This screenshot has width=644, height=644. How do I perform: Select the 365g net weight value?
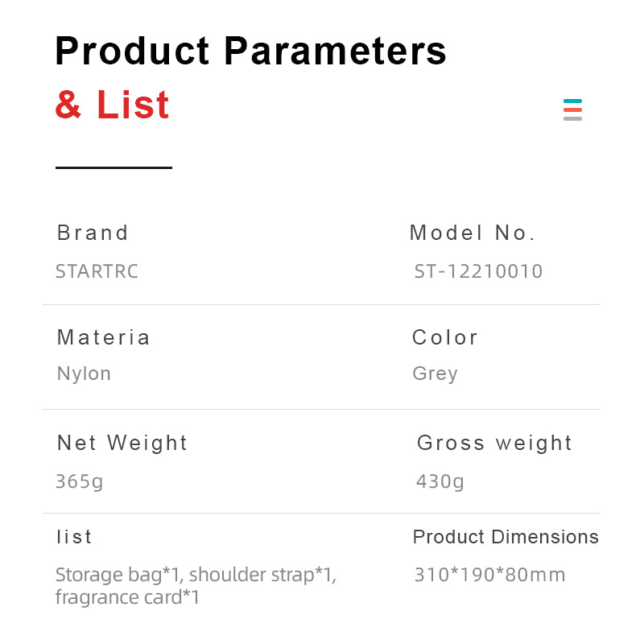(x=79, y=481)
